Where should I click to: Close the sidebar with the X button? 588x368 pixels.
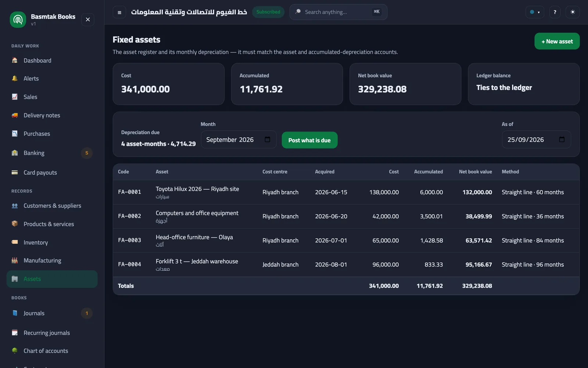point(88,20)
